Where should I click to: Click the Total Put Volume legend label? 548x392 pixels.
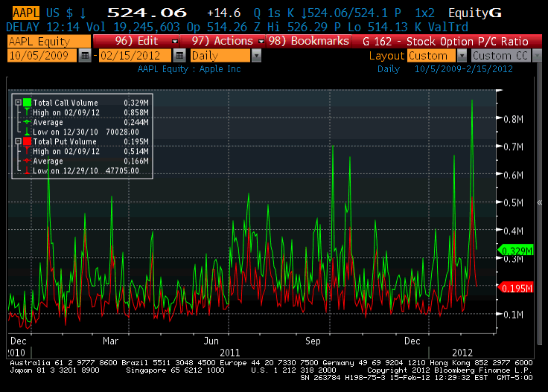65,141
